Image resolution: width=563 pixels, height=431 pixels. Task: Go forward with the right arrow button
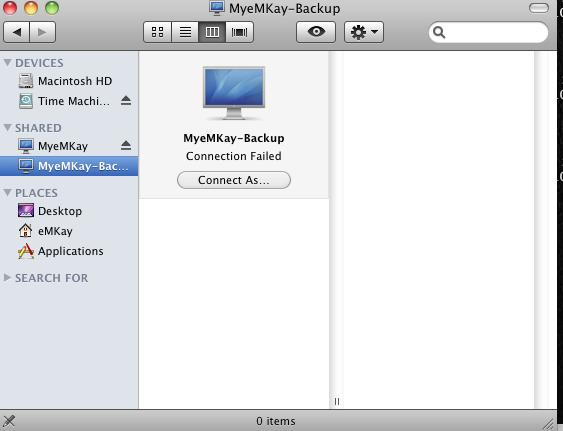pos(42,32)
